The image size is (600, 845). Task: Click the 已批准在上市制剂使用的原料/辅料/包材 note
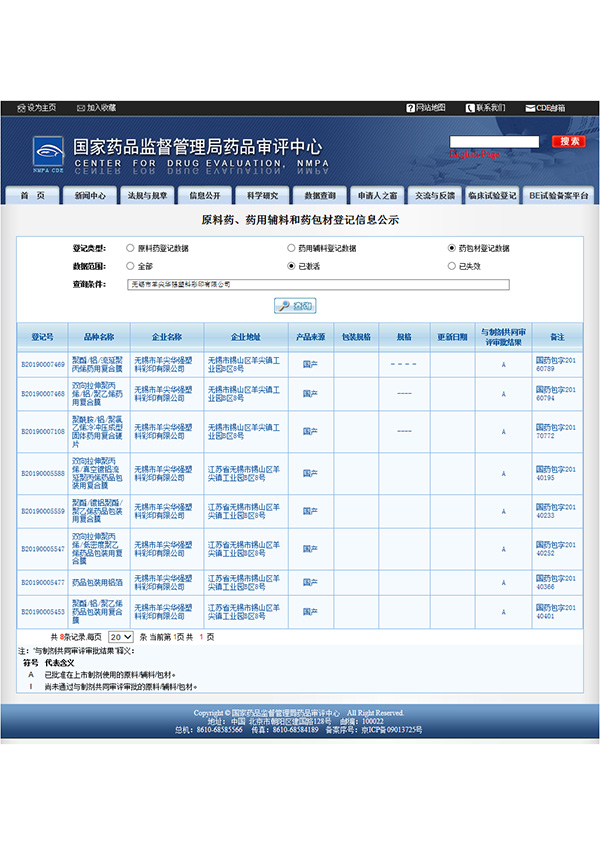coord(110,675)
